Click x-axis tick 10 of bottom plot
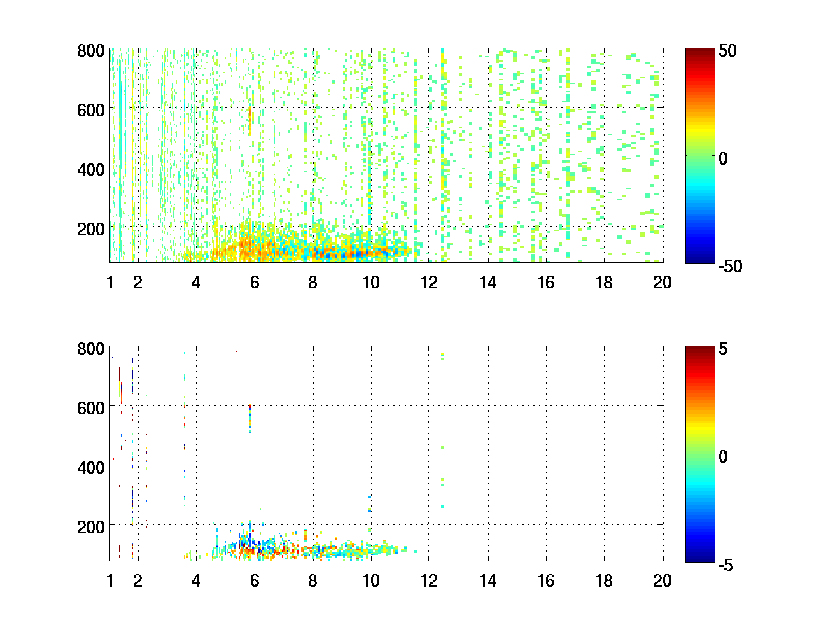840x630 pixels. [x=371, y=580]
